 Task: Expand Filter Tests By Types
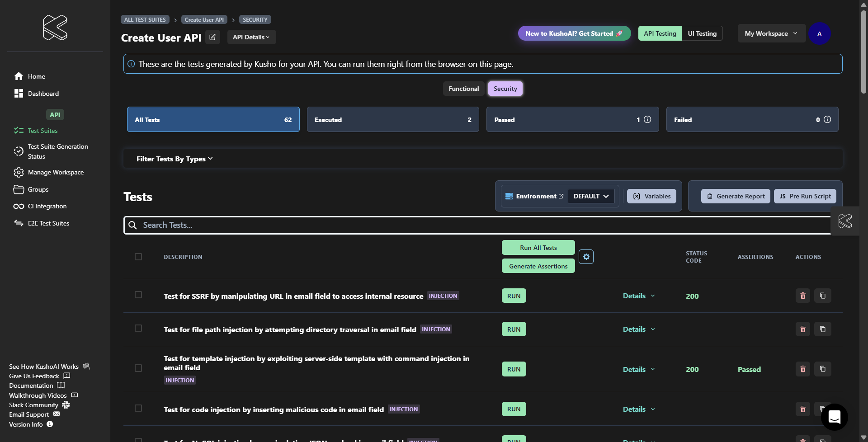click(175, 159)
